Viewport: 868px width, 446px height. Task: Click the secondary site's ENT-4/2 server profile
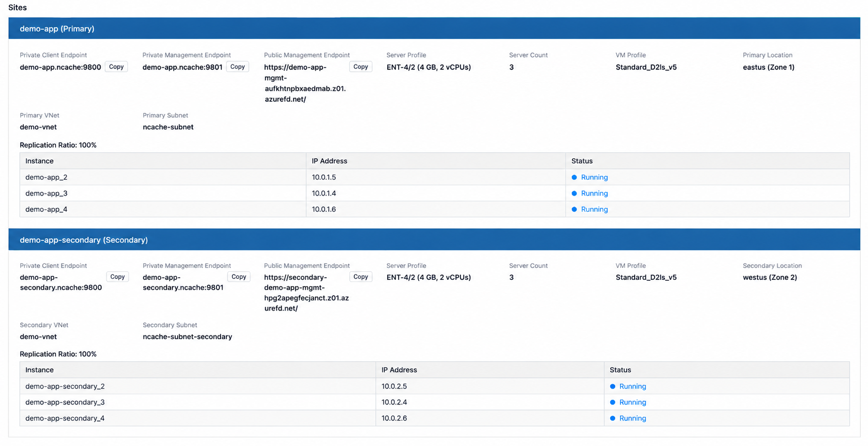429,277
